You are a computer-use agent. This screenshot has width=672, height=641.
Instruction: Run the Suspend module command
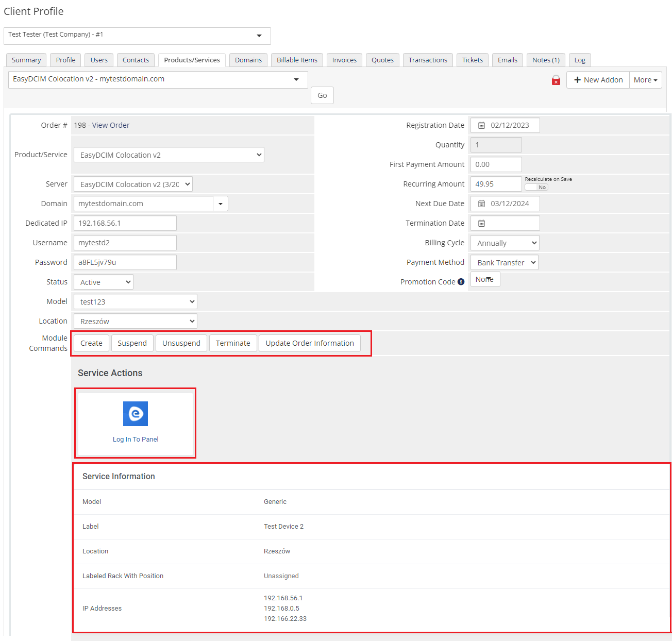pyautogui.click(x=132, y=343)
